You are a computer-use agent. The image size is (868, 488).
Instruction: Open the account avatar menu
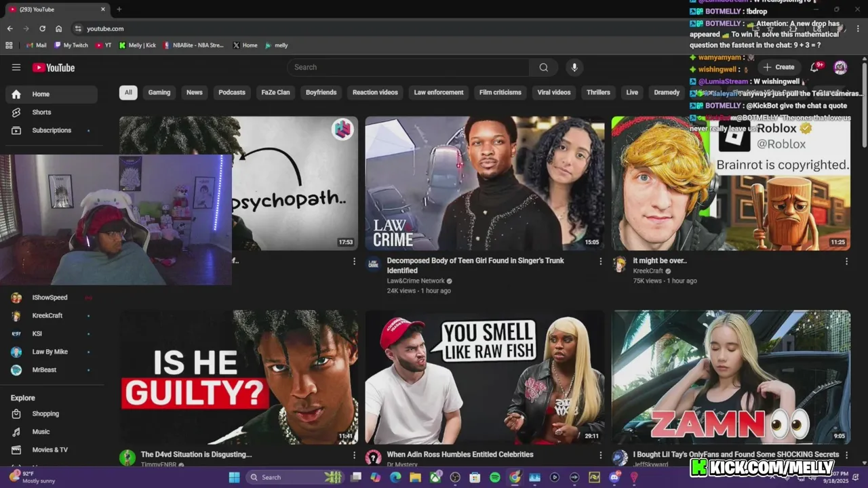coord(840,67)
